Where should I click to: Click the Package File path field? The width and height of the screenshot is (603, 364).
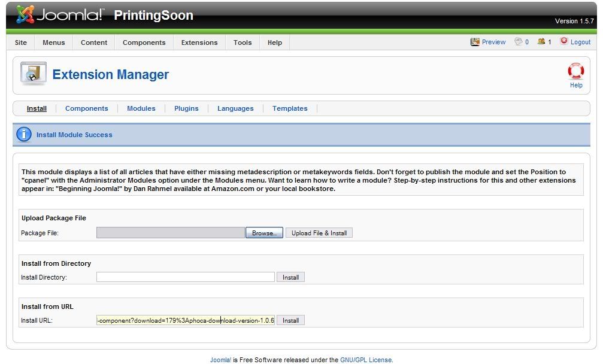[x=171, y=232]
